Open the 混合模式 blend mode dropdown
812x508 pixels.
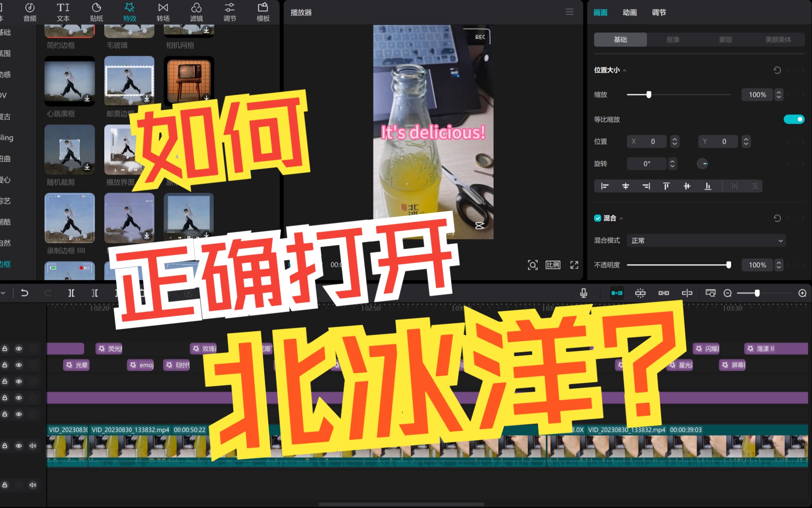[706, 240]
